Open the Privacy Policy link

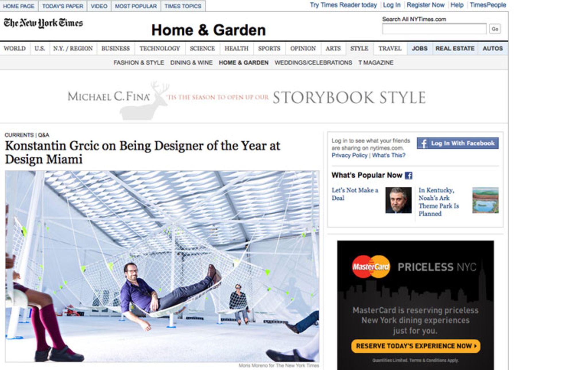click(x=349, y=155)
